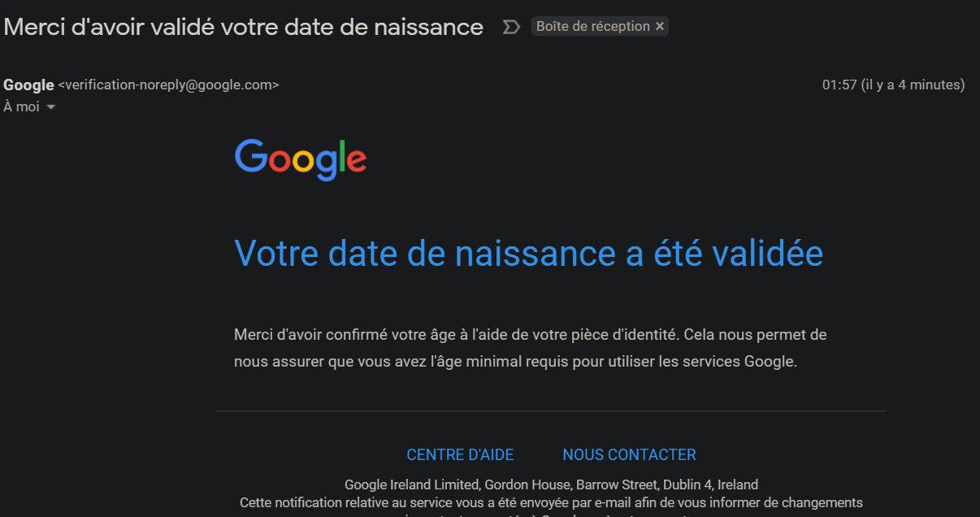Open the CENTRE D'AIDE link
This screenshot has width=980, height=517.
click(x=460, y=454)
